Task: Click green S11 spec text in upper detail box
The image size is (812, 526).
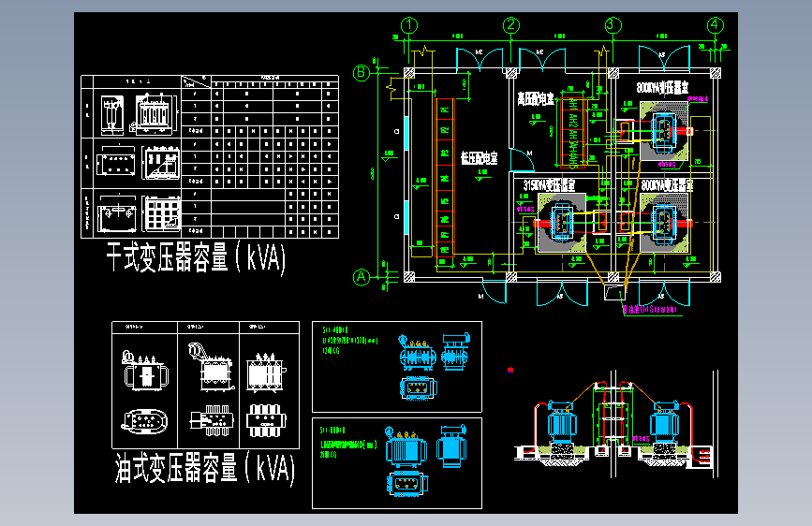Action: [x=350, y=340]
